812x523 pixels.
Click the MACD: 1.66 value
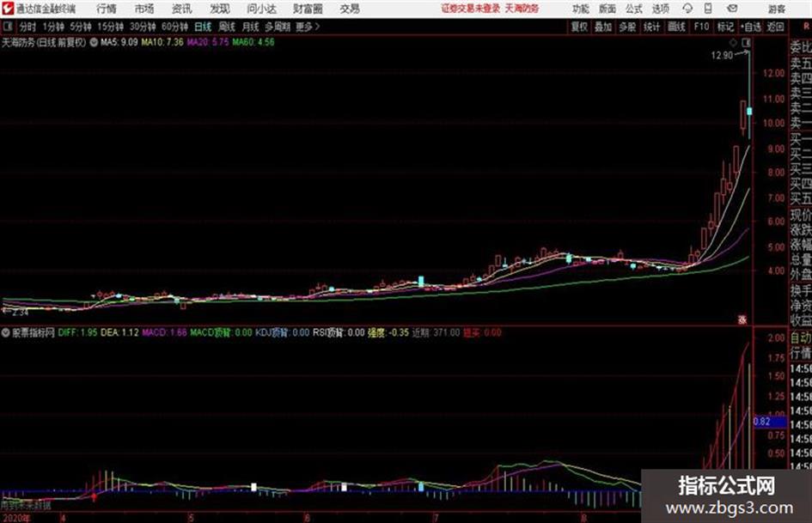[165, 332]
